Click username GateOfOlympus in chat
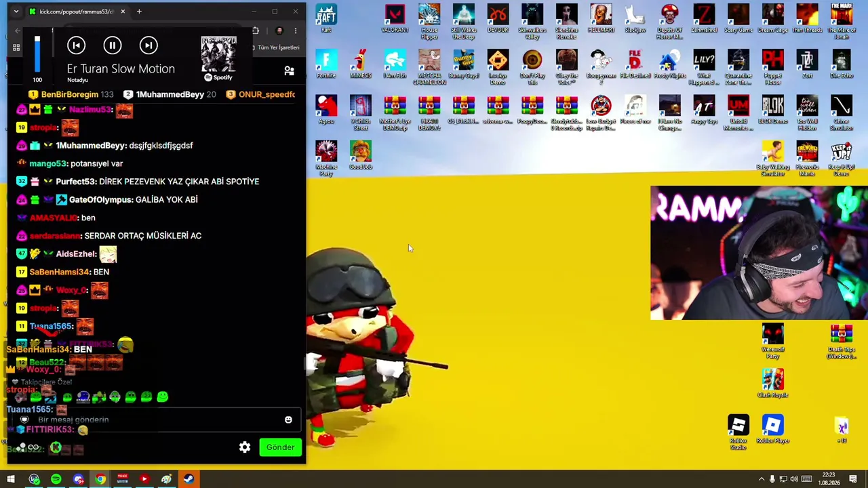 click(100, 200)
